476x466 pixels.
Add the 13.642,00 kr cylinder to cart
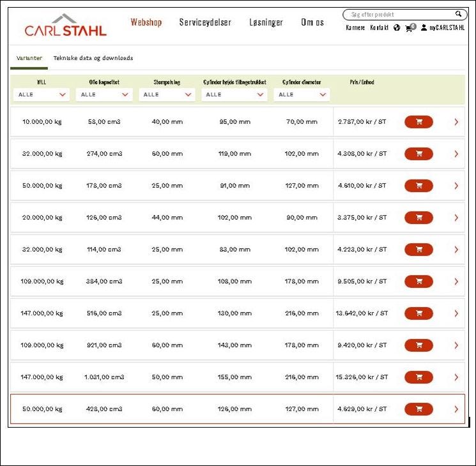[x=418, y=313]
